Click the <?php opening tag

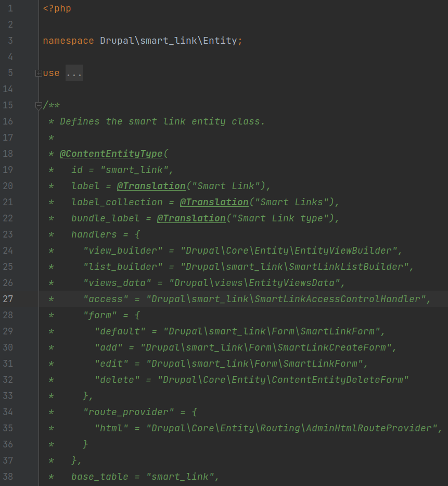[57, 9]
